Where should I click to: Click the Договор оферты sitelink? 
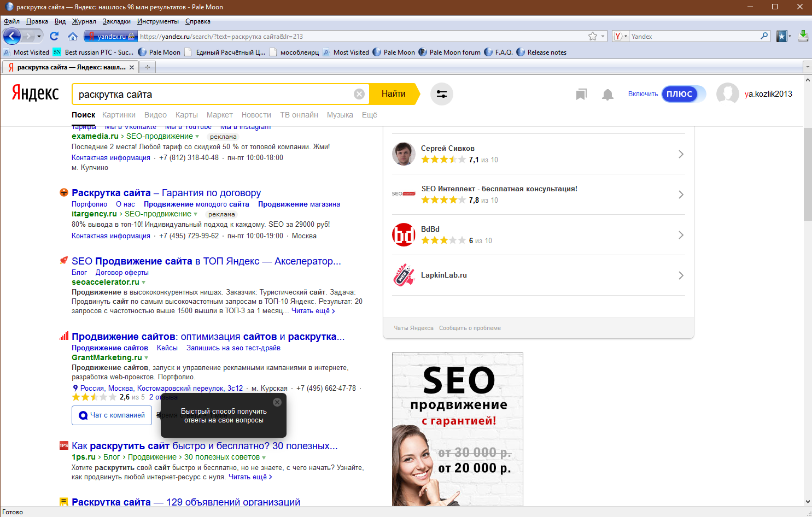pyautogui.click(x=122, y=272)
